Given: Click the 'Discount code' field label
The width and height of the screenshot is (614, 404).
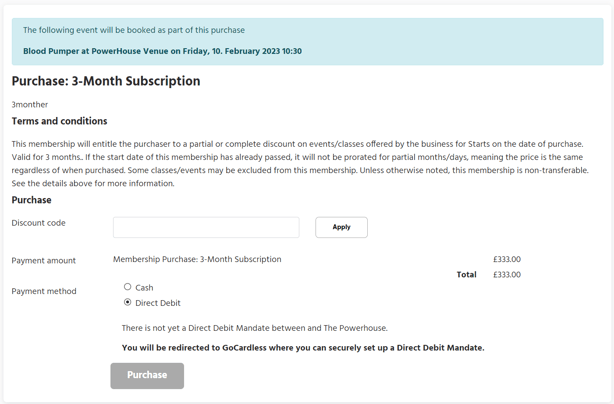Looking at the screenshot, I should click(x=38, y=223).
